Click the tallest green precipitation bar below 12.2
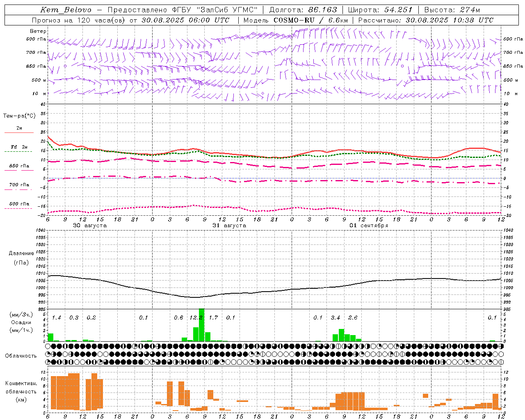525x420 pixels. click(201, 325)
